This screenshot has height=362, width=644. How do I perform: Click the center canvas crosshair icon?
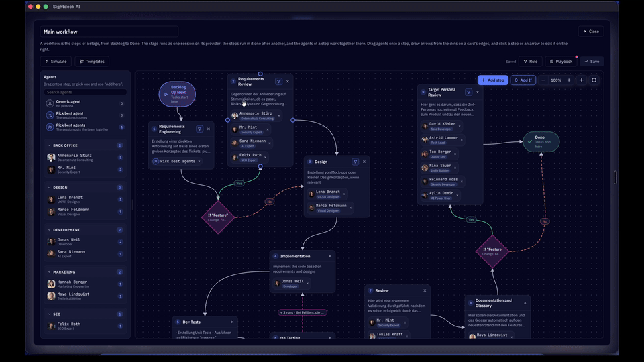[x=581, y=80]
